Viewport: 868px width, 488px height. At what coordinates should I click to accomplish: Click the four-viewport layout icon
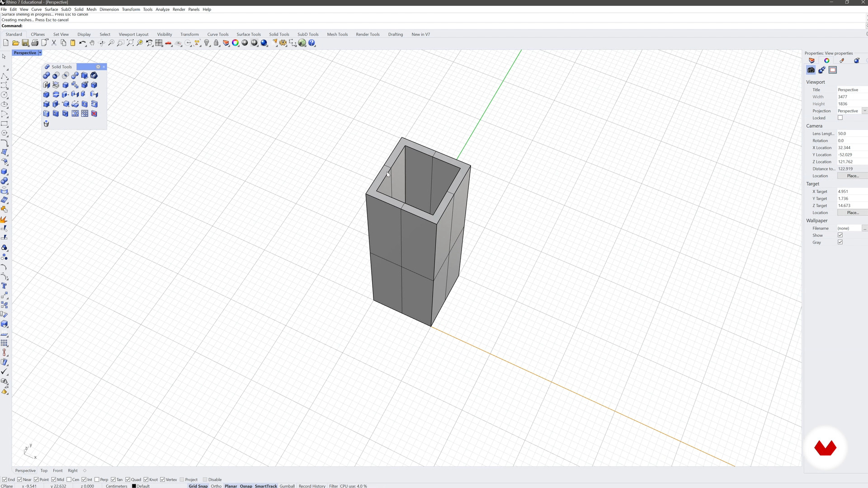(x=159, y=43)
